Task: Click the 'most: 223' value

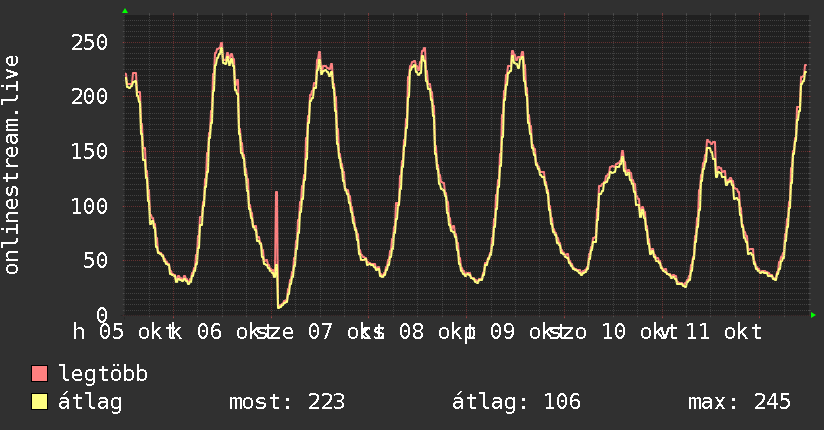Action: [287, 402]
